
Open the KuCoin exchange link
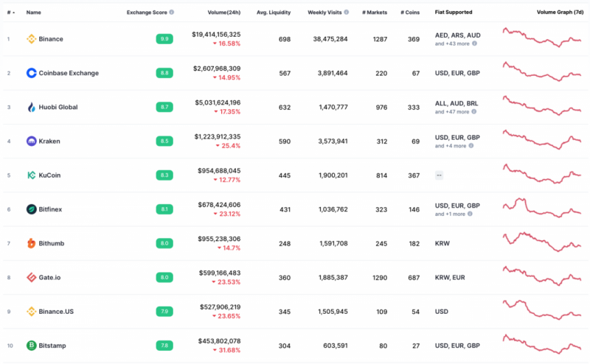point(49,175)
